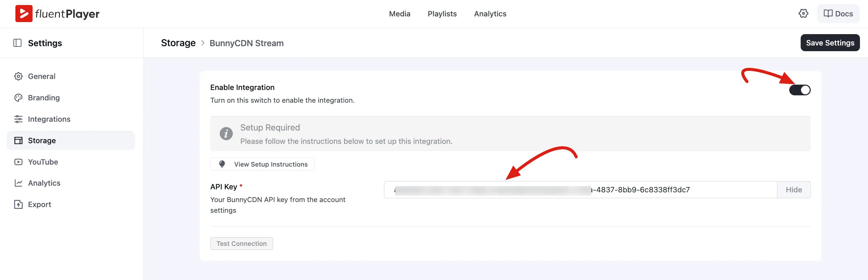Click the Setup Required heading

coord(270,127)
